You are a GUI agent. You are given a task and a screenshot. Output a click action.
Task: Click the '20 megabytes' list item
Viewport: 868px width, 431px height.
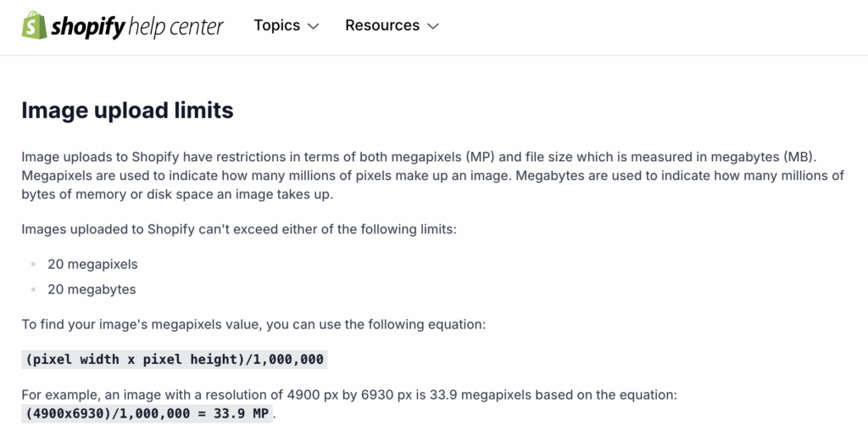tap(92, 289)
